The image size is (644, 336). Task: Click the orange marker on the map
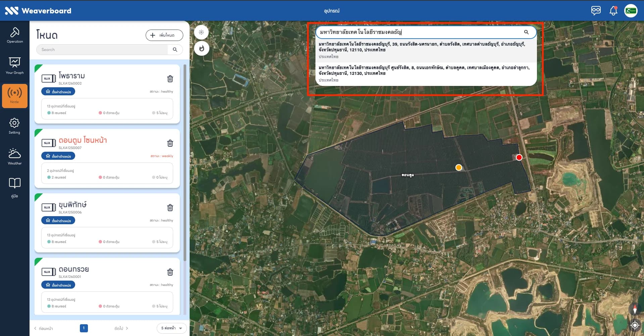(x=459, y=167)
